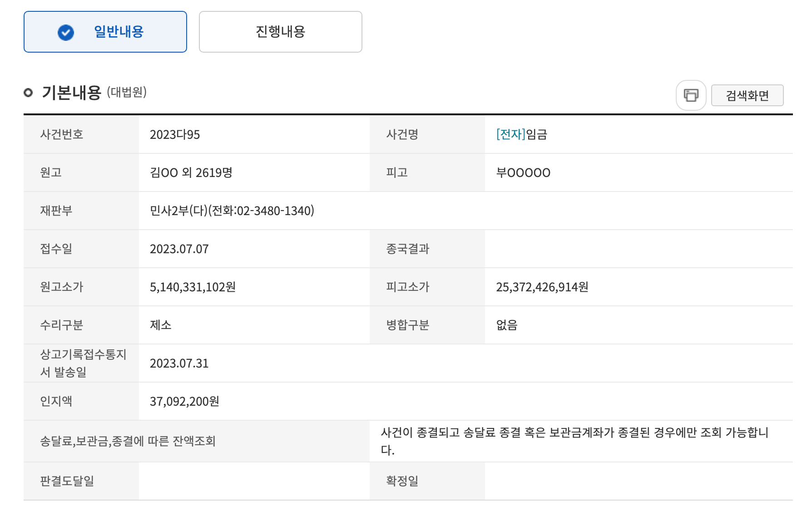Click the circle bullet before 기본내용 heading
Image resolution: width=812 pixels, height=511 pixels.
[28, 93]
